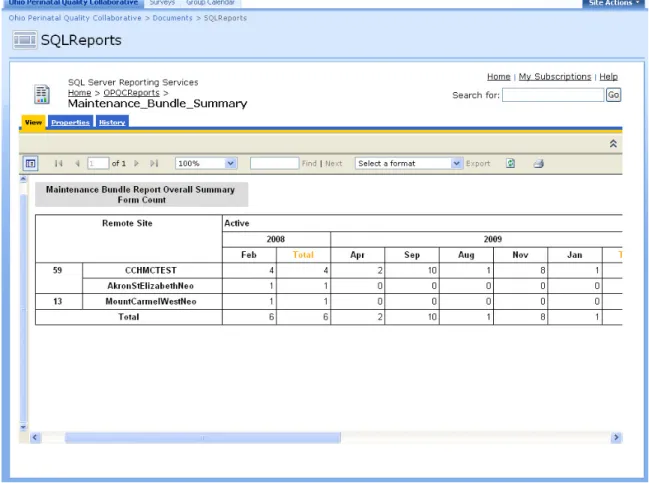Go to first page of report

58,163
